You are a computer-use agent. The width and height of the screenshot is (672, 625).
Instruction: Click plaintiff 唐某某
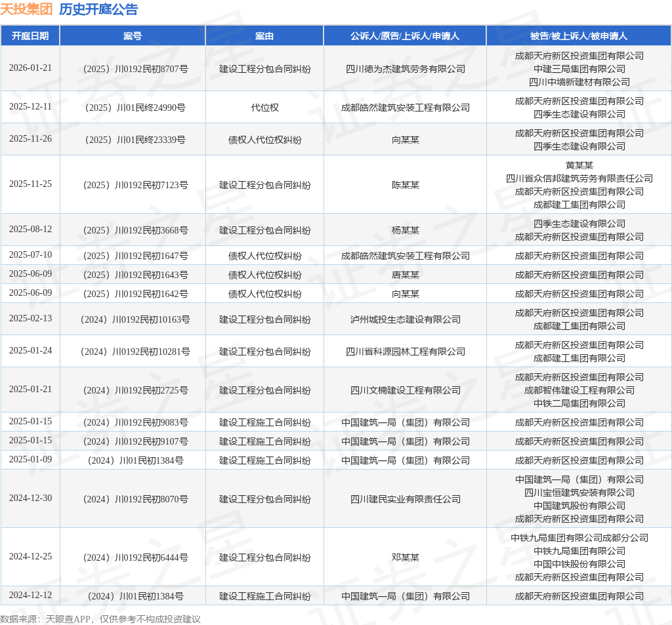tap(406, 275)
